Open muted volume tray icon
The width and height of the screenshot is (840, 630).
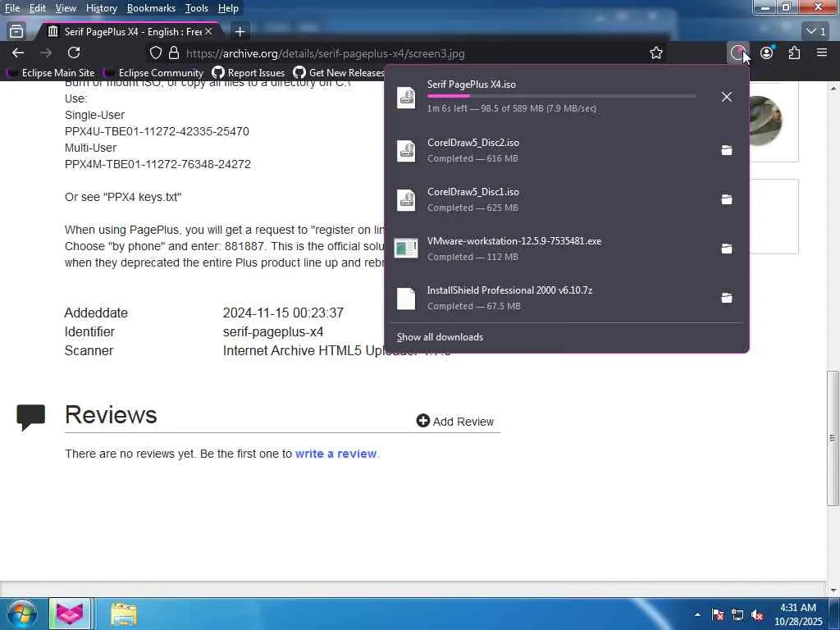[757, 614]
